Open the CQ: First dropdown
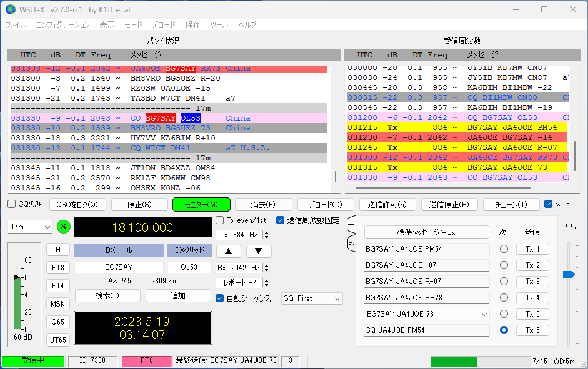588x369 pixels. [312, 298]
